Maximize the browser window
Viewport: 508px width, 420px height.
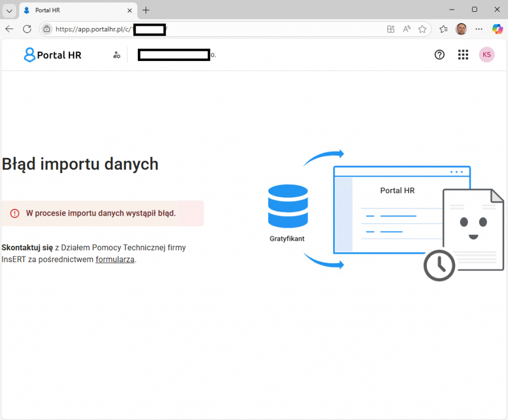474,10
